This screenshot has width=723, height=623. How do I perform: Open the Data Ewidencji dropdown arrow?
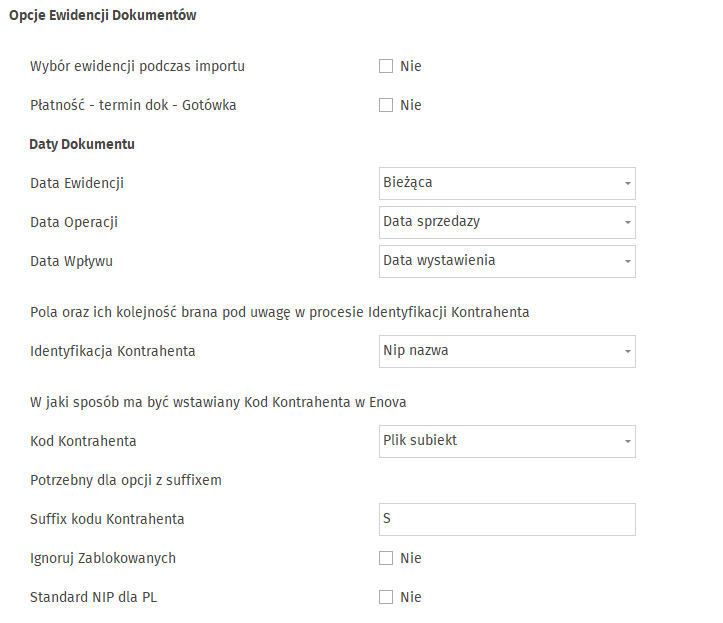point(628,184)
